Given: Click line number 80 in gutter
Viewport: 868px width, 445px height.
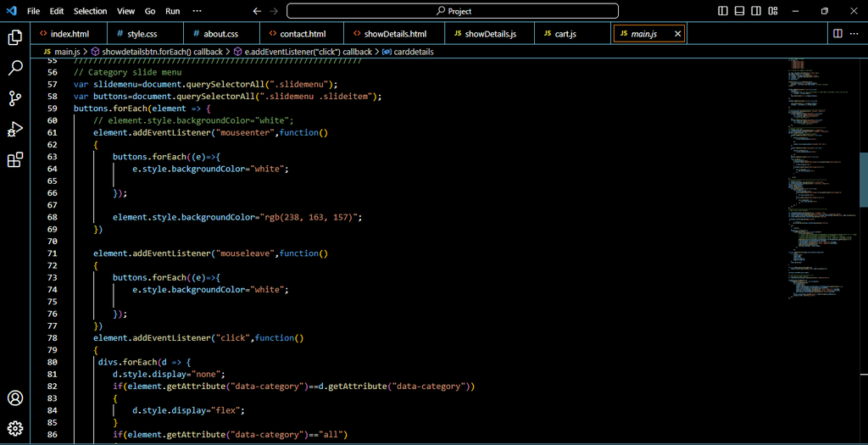Looking at the screenshot, I should [53, 362].
